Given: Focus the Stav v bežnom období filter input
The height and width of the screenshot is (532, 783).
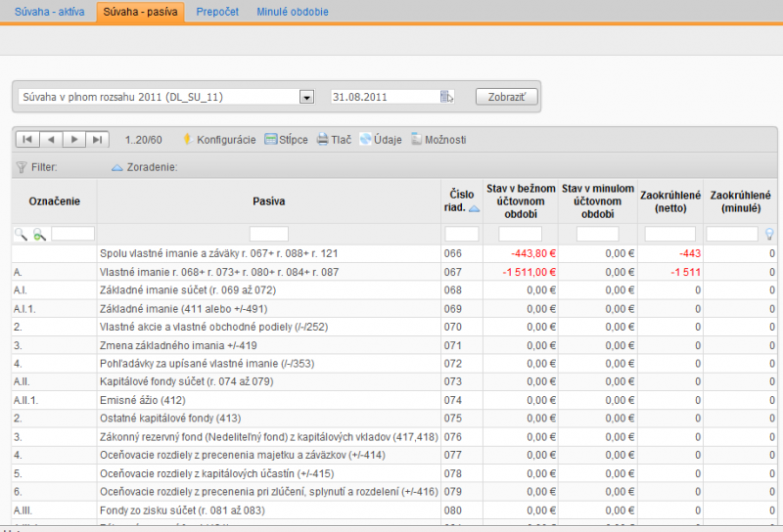Looking at the screenshot, I should coord(520,233).
